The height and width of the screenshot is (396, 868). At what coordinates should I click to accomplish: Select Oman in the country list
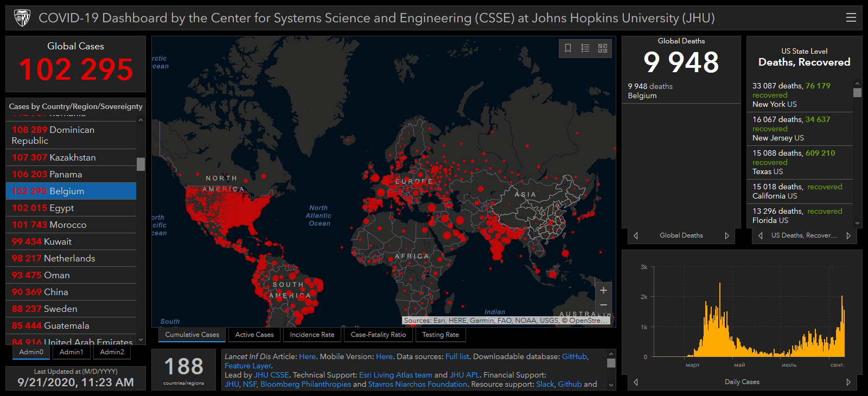[71, 275]
